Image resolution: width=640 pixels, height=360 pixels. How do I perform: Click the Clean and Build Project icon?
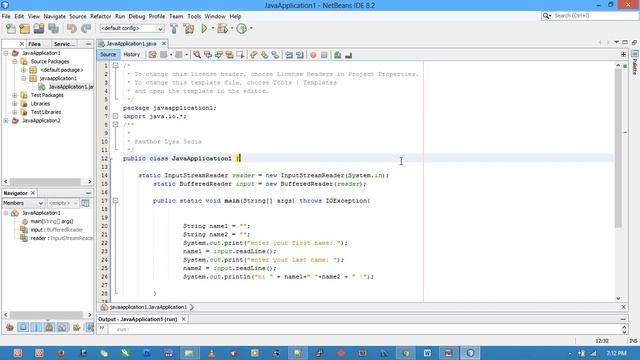tap(189, 29)
